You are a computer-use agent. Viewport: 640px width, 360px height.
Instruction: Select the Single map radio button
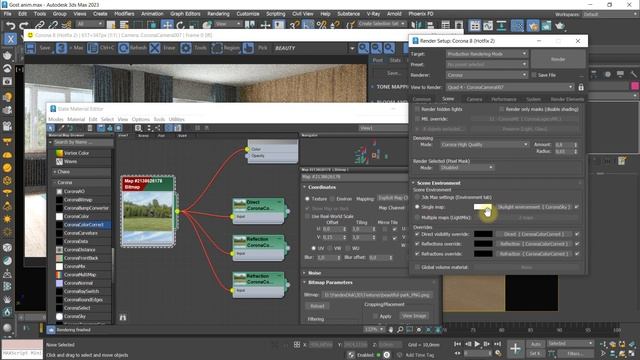(x=417, y=207)
